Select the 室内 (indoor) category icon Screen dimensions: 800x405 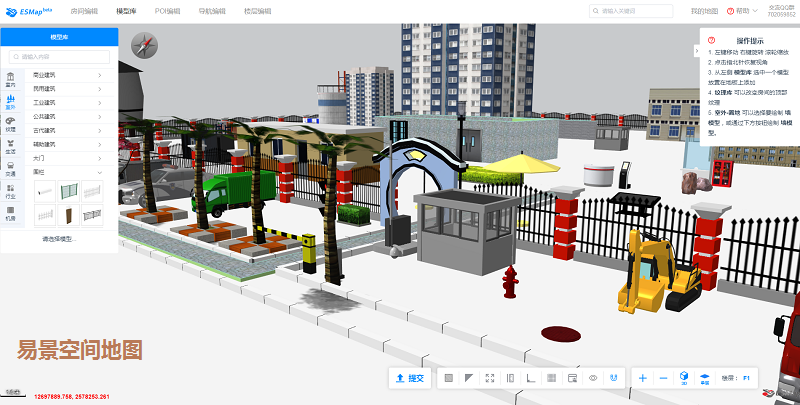[x=11, y=80]
